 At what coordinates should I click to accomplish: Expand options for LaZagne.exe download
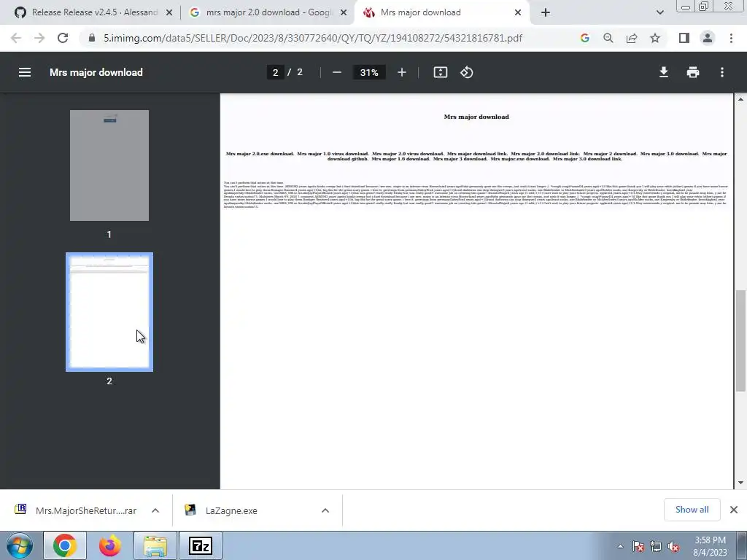(325, 510)
